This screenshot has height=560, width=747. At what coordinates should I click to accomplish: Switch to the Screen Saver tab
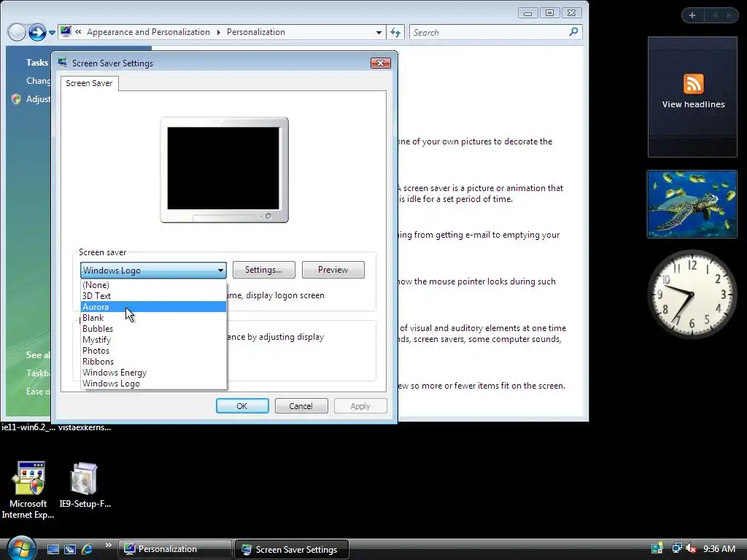[89, 83]
